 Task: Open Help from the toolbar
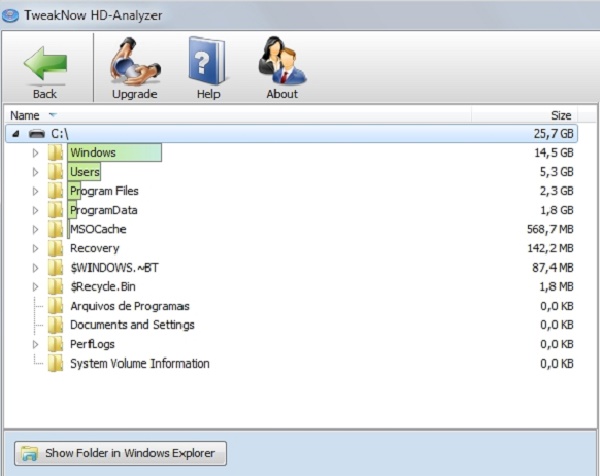click(x=208, y=68)
